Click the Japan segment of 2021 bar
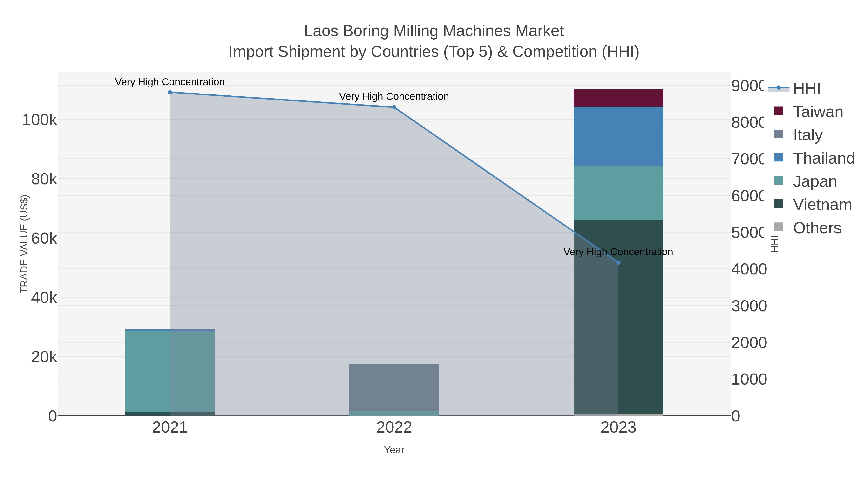This screenshot has height=488, width=868. (170, 372)
